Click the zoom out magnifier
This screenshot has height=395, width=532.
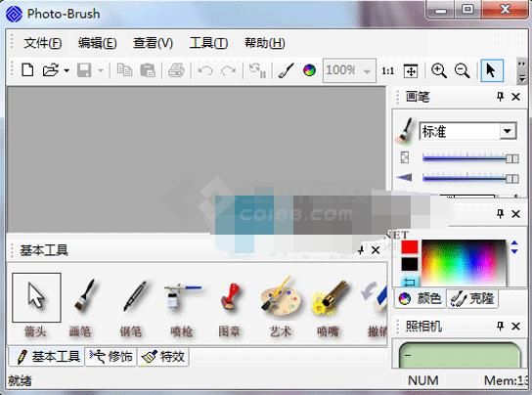tap(462, 70)
